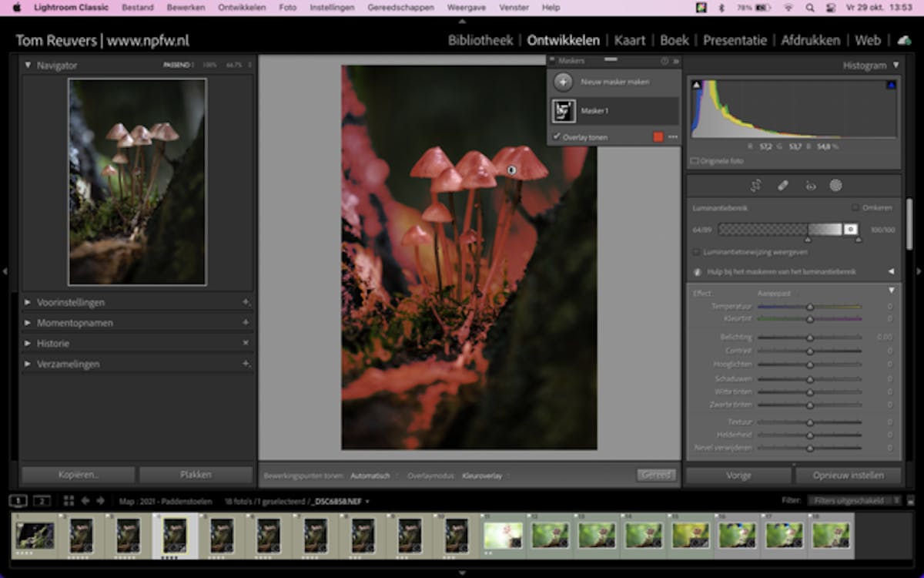924x578 pixels.
Task: Select the red-eye correction tool icon
Action: (x=810, y=186)
